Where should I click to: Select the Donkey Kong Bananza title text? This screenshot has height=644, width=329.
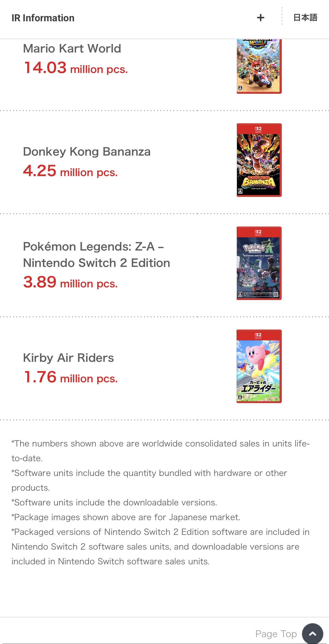coord(87,152)
